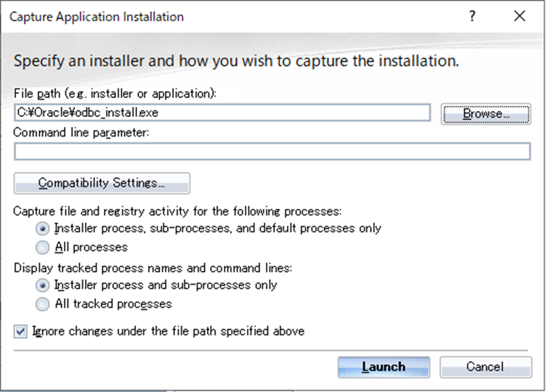Click the Specify an installer heading text
The image size is (546, 392).
(x=237, y=61)
